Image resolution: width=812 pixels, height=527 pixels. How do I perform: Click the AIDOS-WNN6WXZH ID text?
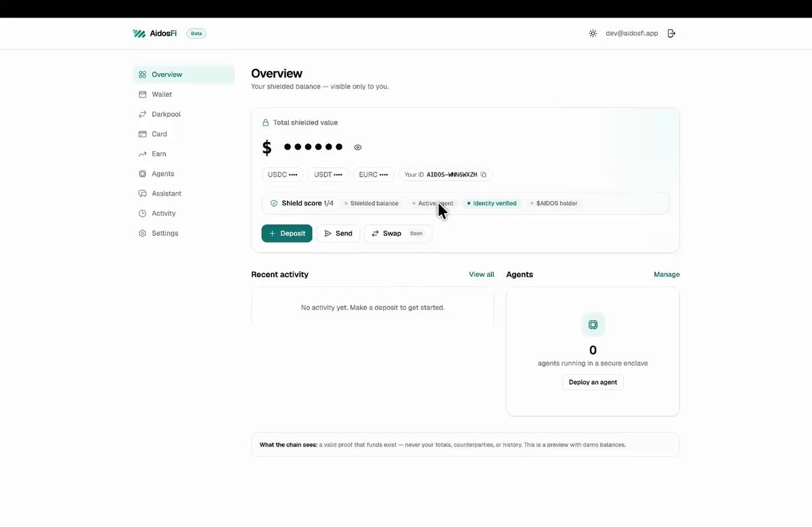coord(452,175)
